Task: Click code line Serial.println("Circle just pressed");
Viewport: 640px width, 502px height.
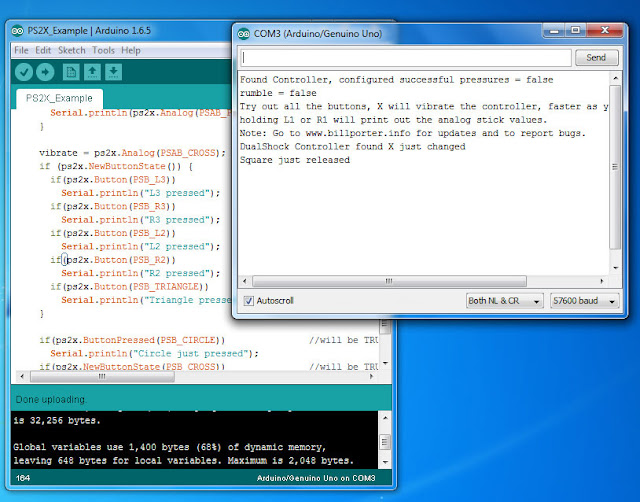Action: point(154,353)
